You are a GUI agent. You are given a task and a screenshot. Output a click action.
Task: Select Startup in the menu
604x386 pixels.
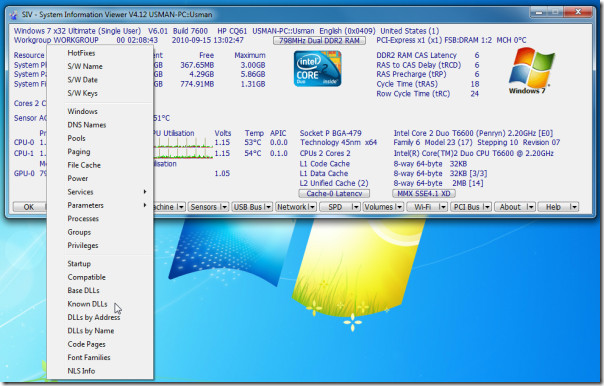[100, 263]
